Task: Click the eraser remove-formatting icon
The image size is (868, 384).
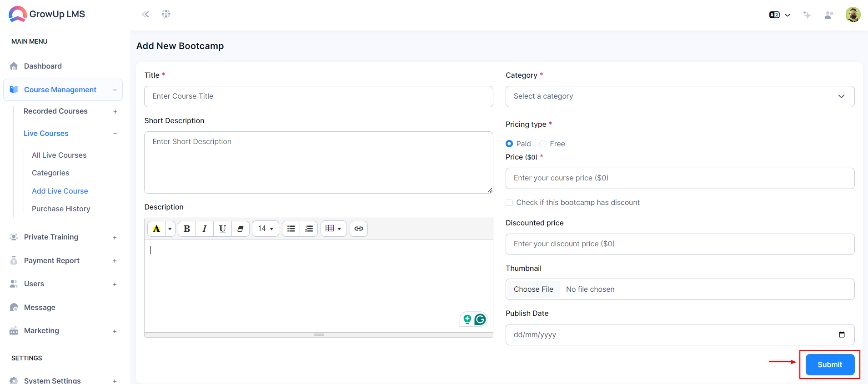Action: [x=240, y=229]
